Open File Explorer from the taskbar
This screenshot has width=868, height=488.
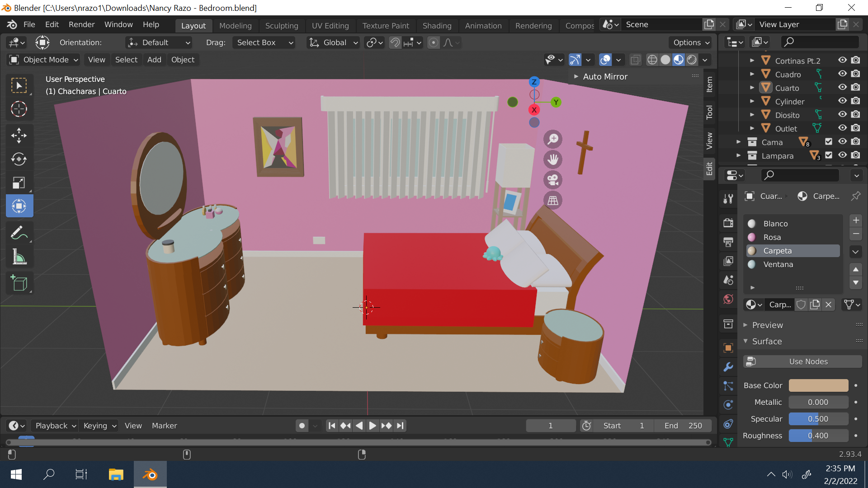pos(116,474)
